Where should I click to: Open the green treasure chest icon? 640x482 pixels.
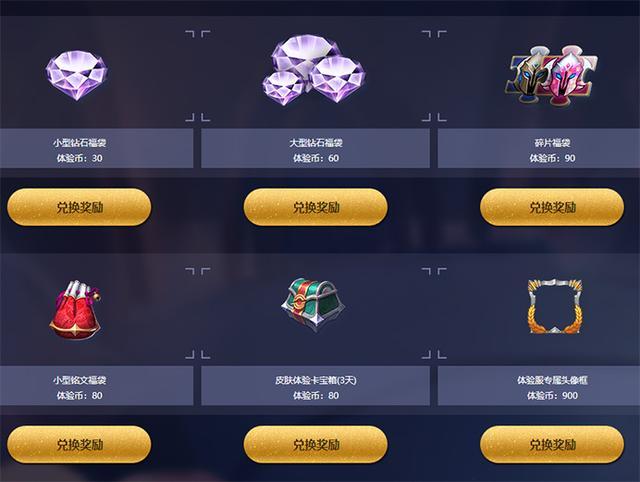313,304
